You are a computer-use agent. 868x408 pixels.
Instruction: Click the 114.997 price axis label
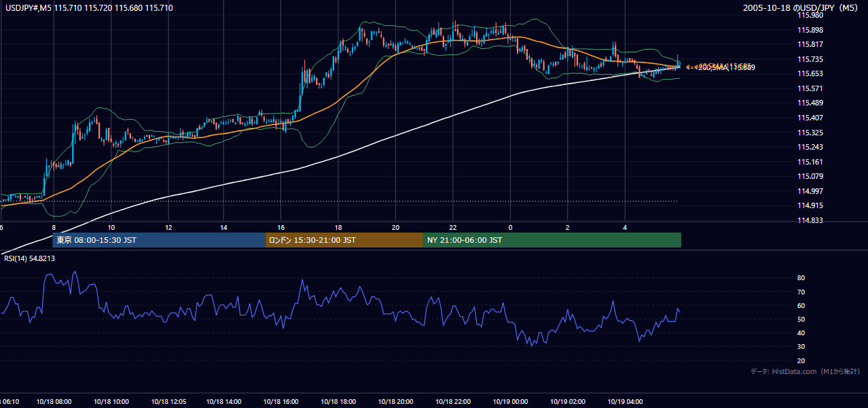click(x=811, y=191)
